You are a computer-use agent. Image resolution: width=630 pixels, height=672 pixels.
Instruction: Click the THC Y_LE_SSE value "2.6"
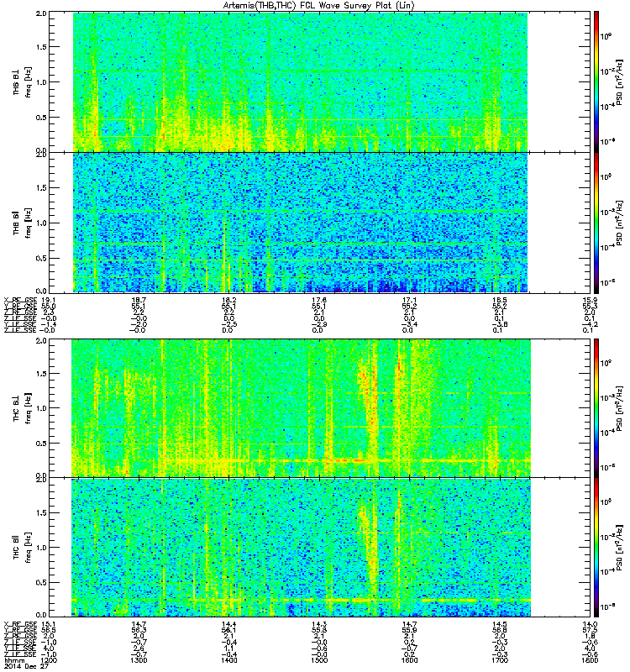coord(139,648)
